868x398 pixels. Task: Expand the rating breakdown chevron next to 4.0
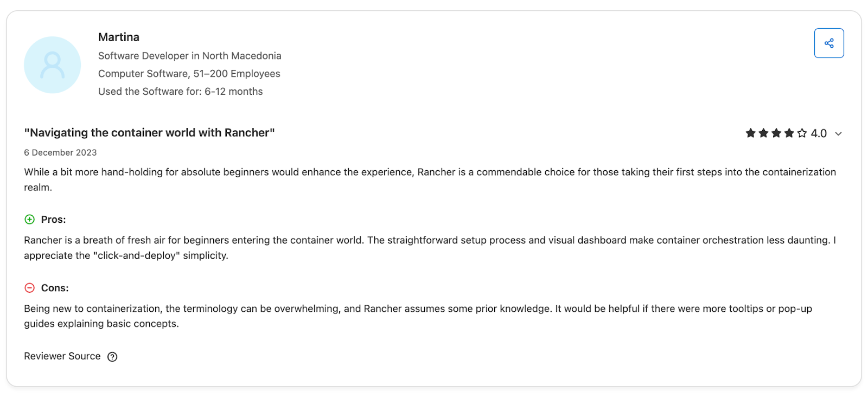coord(838,134)
